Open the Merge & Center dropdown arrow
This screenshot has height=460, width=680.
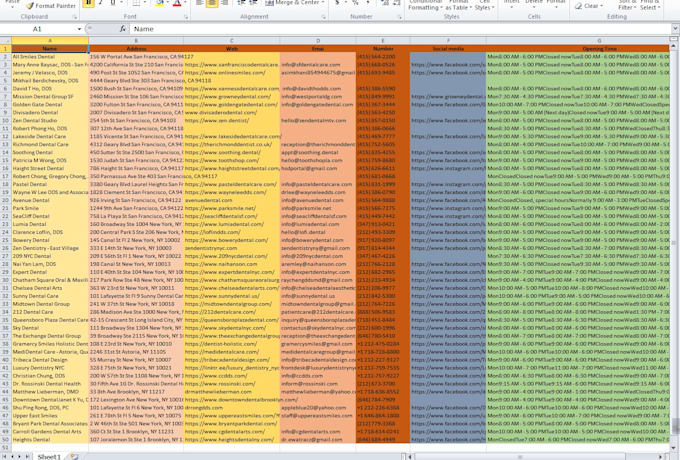pos(323,3)
